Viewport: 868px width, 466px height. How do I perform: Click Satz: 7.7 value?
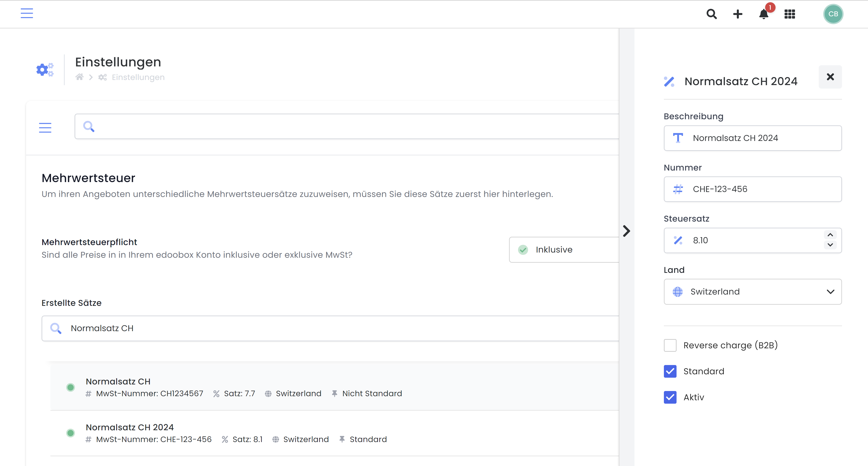coord(240,394)
